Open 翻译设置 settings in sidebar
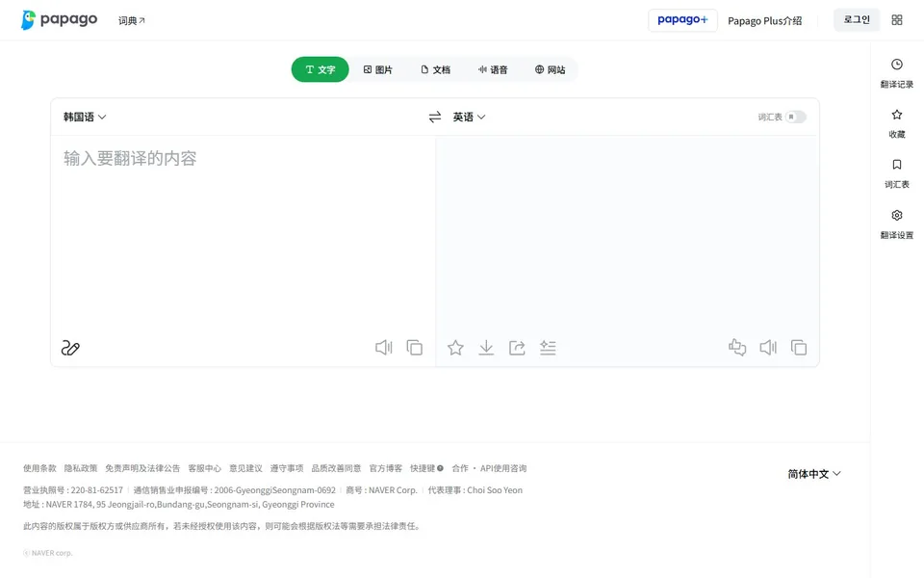Screen dimensions: 924x578 pyautogui.click(x=897, y=224)
